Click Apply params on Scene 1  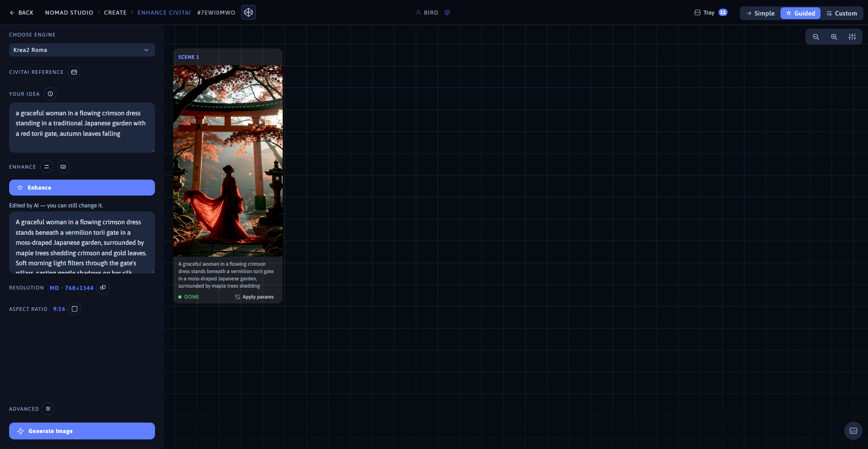pos(254,297)
